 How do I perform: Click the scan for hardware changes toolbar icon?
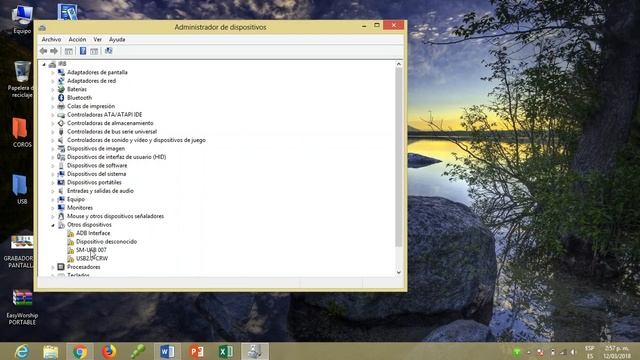coord(108,51)
